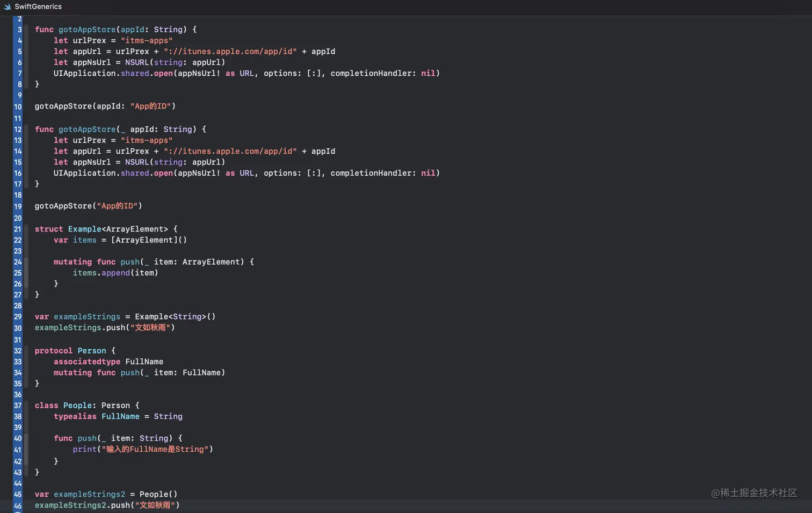Click the protocol keyword on line 32
The image size is (812, 513).
click(54, 351)
